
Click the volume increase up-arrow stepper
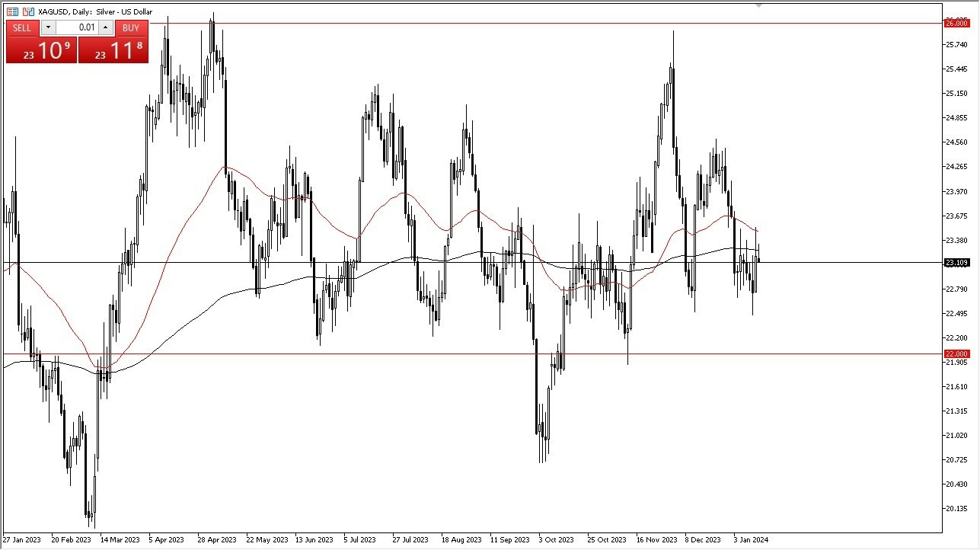coord(104,27)
